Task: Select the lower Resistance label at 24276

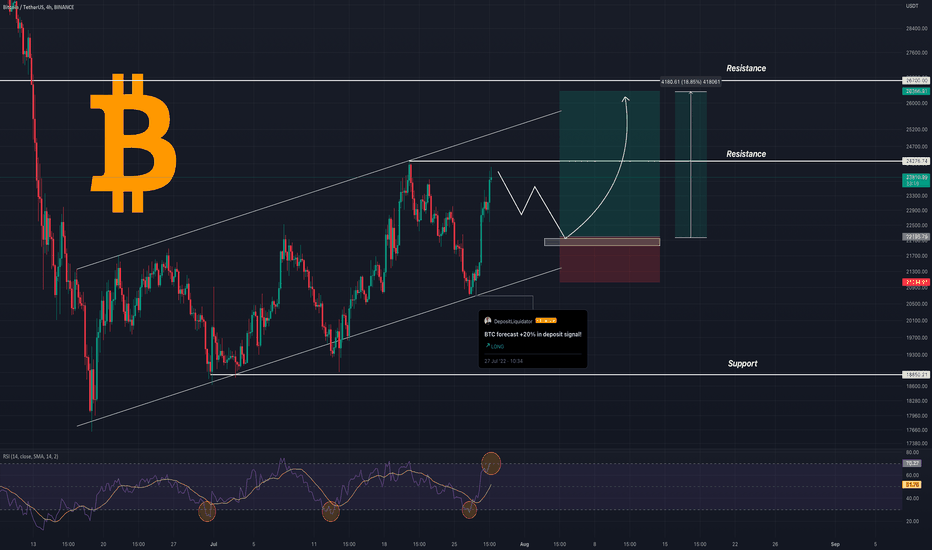Action: coord(746,154)
